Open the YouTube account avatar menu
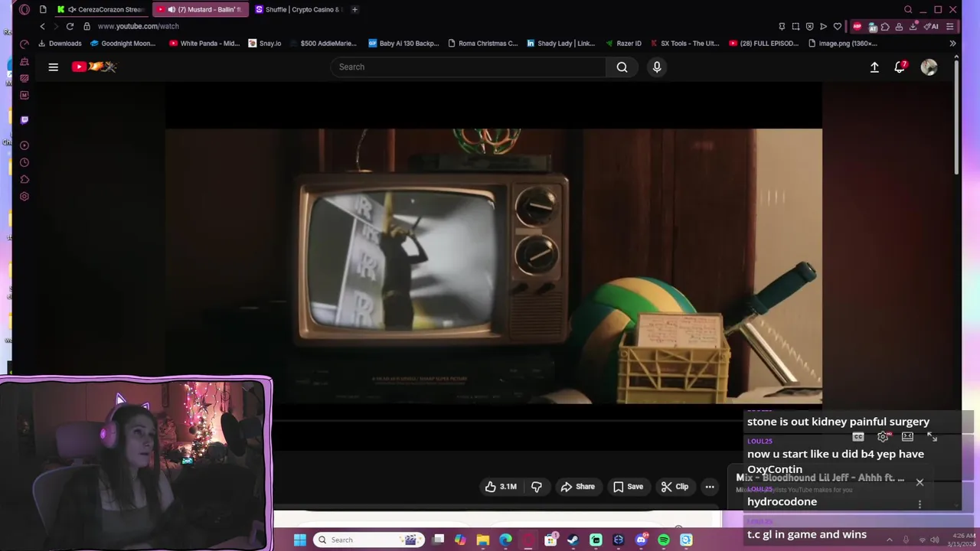 (x=929, y=67)
